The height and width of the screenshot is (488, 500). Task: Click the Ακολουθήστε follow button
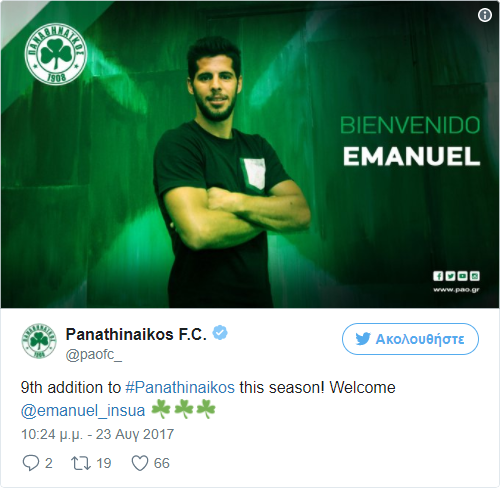[x=410, y=339]
